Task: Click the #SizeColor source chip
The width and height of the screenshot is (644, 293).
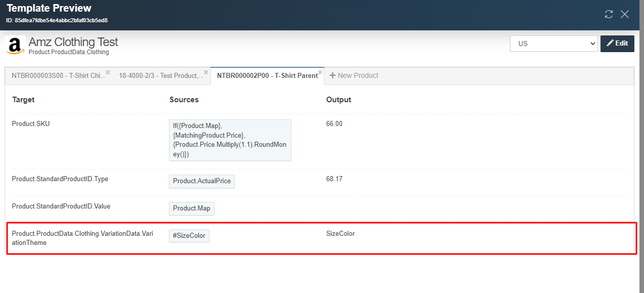Action: tap(189, 236)
